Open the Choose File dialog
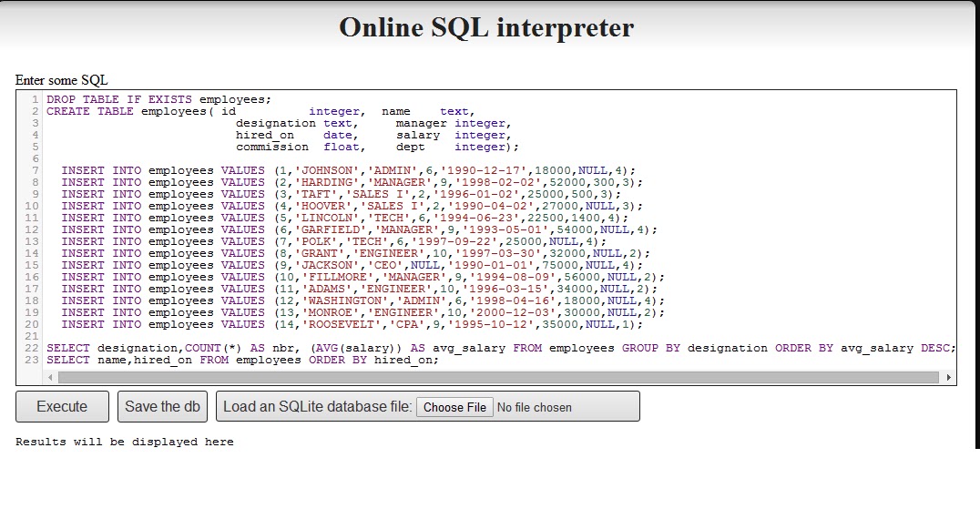Screen dimensions: 980x509 click(x=454, y=407)
